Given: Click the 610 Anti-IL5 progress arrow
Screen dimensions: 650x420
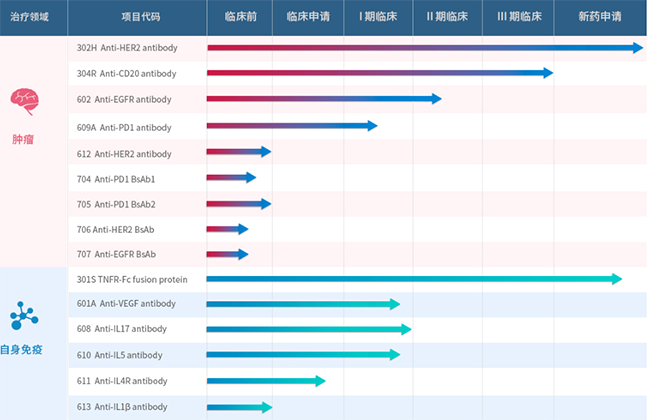Looking at the screenshot, I should [x=303, y=354].
